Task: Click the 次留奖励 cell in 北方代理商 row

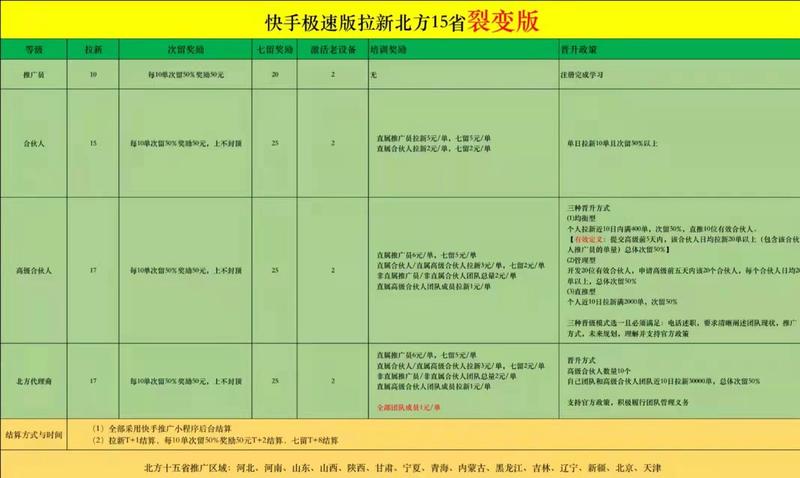Action: (186, 381)
